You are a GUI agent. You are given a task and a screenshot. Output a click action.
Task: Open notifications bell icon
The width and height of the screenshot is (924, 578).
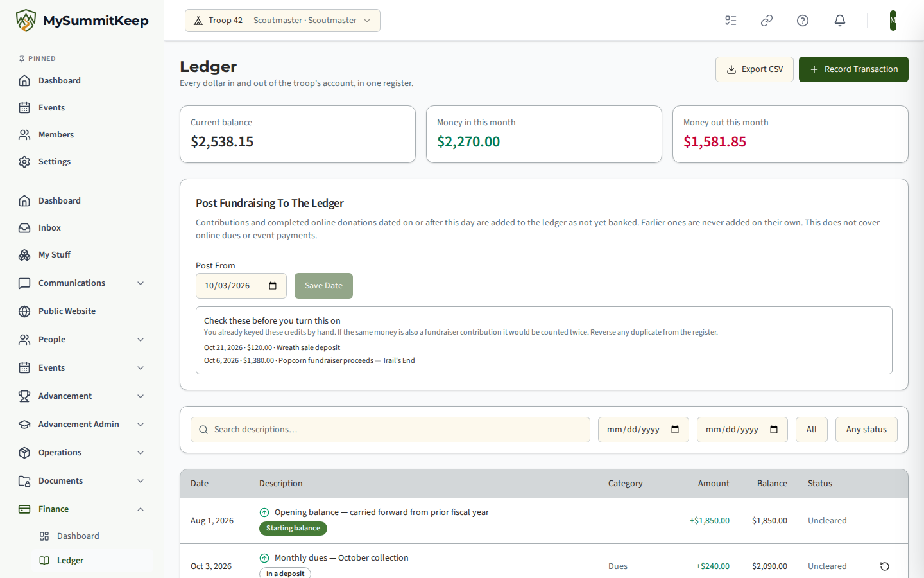point(840,21)
